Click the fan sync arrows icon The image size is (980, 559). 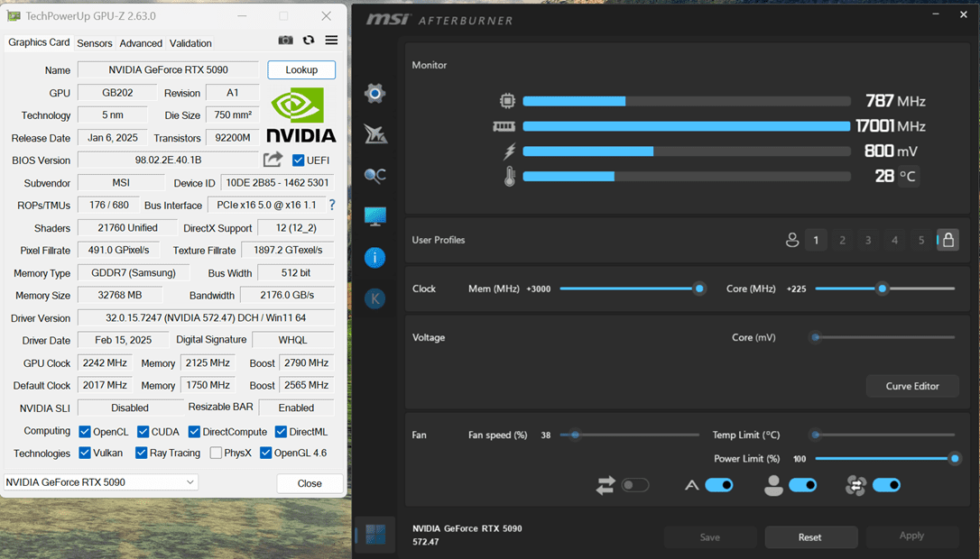pos(606,485)
